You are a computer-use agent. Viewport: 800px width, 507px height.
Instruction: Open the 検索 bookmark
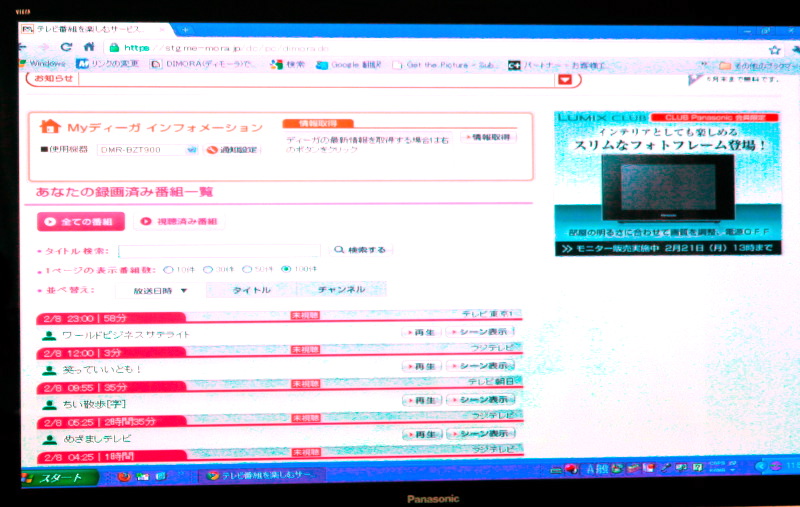pos(288,65)
